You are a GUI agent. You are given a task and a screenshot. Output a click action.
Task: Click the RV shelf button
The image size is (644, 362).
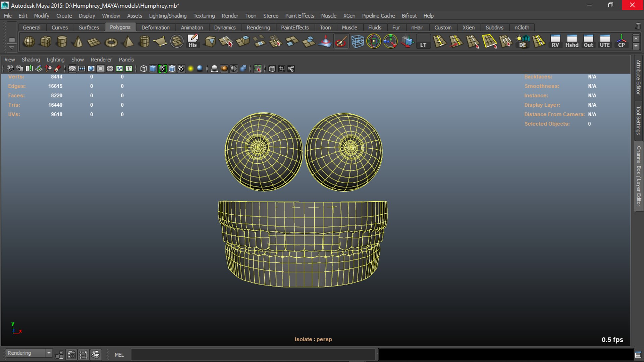(555, 41)
